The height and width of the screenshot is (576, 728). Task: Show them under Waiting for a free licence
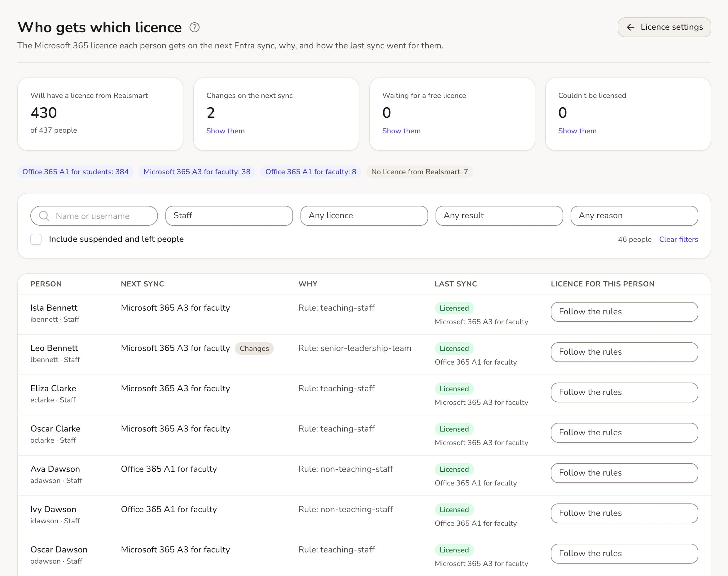pyautogui.click(x=401, y=131)
